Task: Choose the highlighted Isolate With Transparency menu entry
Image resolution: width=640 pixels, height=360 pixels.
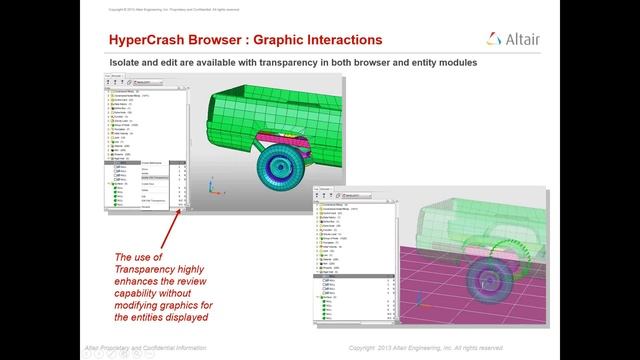Action: point(155,178)
